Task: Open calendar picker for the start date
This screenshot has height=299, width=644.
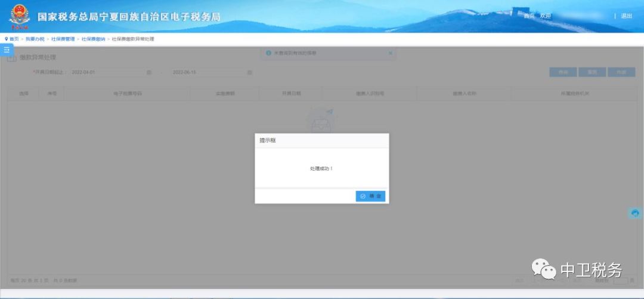Action: click(x=149, y=72)
